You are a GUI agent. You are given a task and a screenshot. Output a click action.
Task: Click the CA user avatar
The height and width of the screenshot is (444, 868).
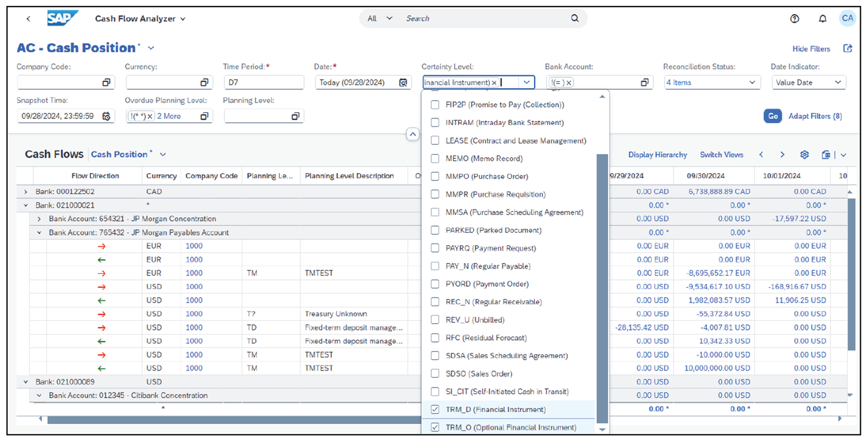pos(848,18)
